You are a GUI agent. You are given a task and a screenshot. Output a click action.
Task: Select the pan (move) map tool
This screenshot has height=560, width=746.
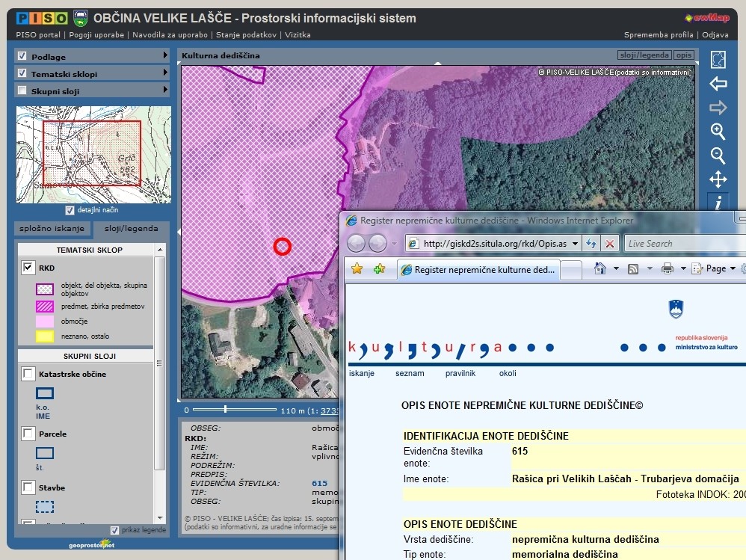(x=718, y=179)
